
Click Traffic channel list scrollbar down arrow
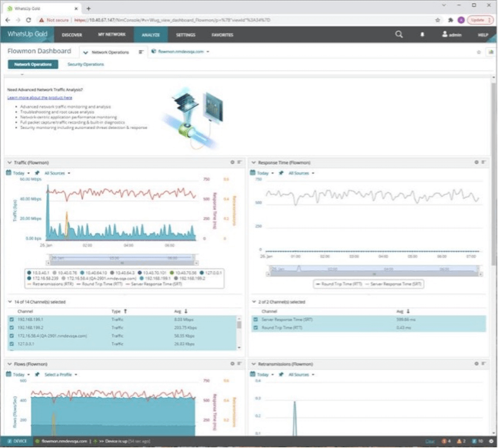point(239,347)
